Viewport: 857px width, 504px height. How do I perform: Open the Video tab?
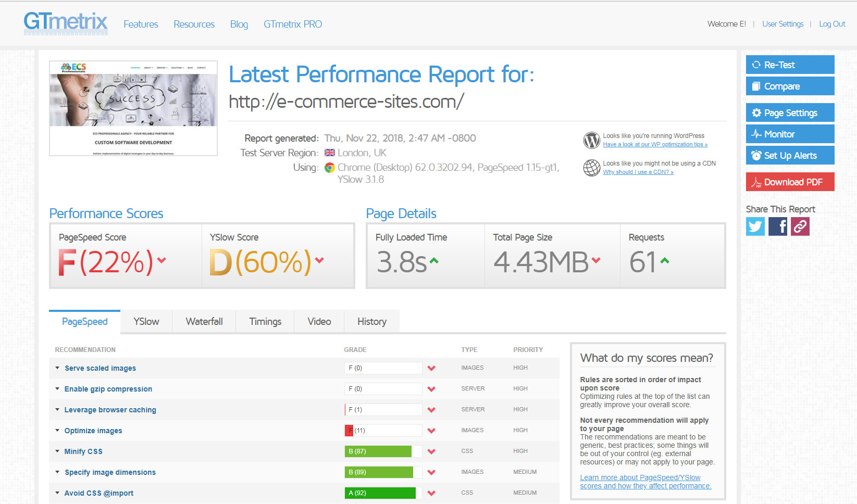point(319,322)
